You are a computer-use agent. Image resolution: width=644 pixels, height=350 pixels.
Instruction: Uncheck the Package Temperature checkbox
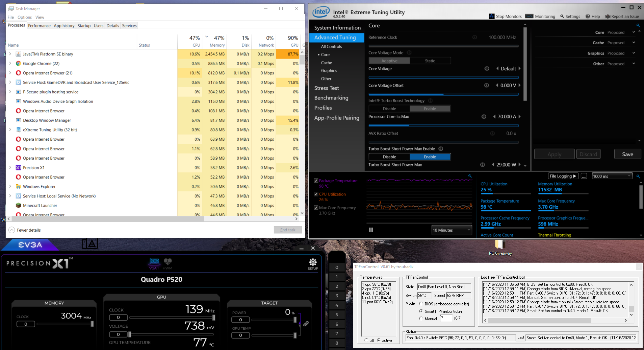tap(316, 181)
